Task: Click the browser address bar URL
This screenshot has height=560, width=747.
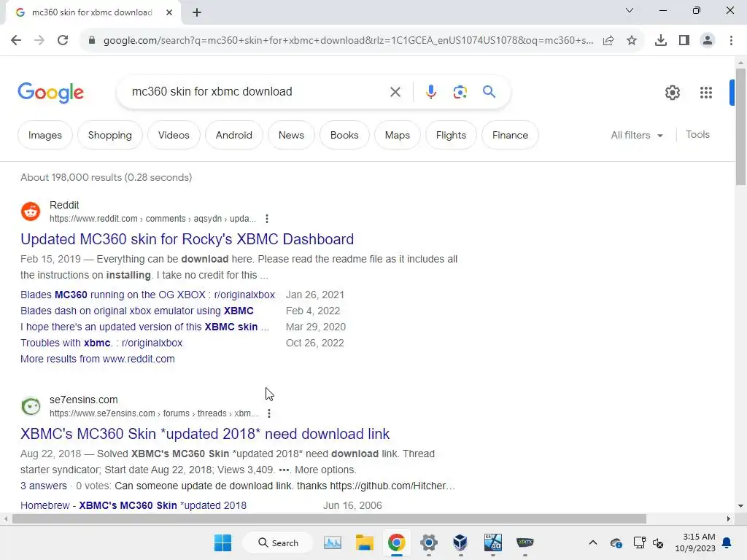Action: tap(348, 41)
